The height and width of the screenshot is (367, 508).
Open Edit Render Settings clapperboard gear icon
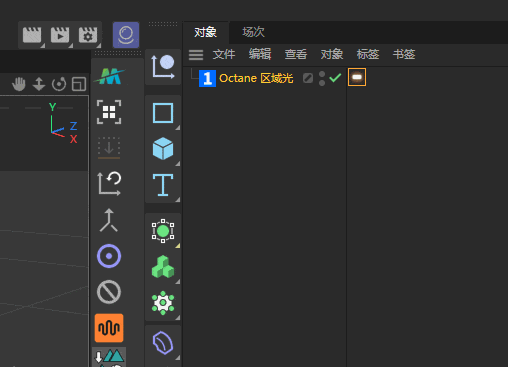pos(88,35)
